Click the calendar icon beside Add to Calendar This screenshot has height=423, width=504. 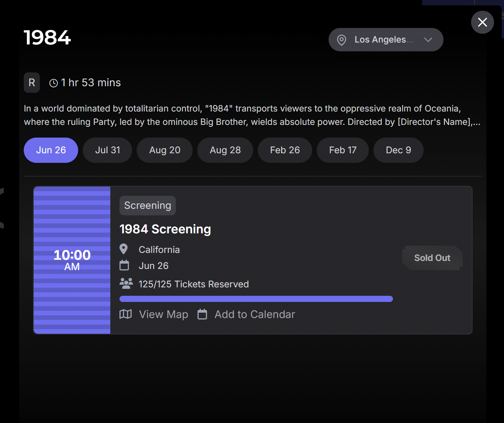point(202,314)
